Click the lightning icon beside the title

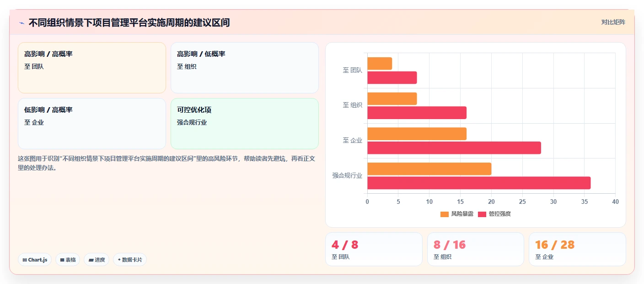(21, 22)
